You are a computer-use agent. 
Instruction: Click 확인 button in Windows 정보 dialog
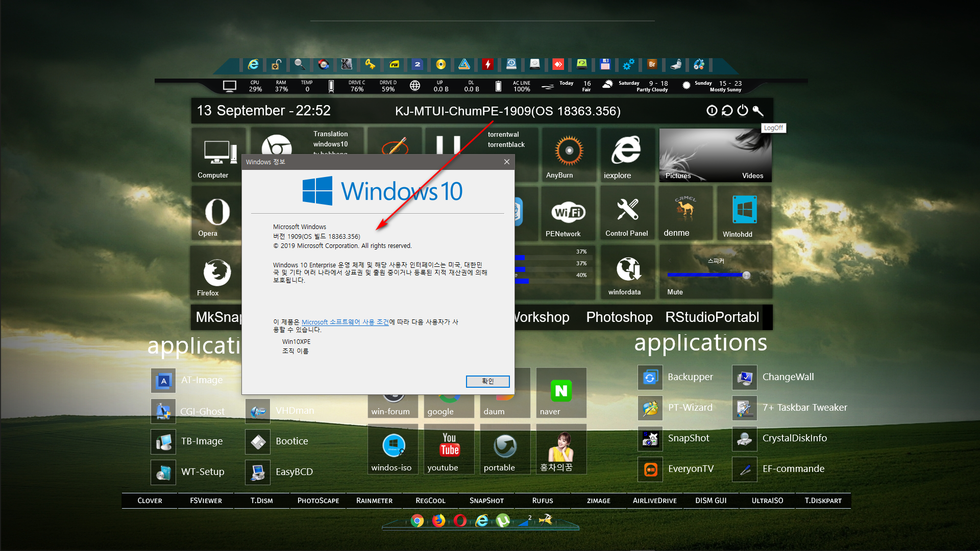(487, 381)
